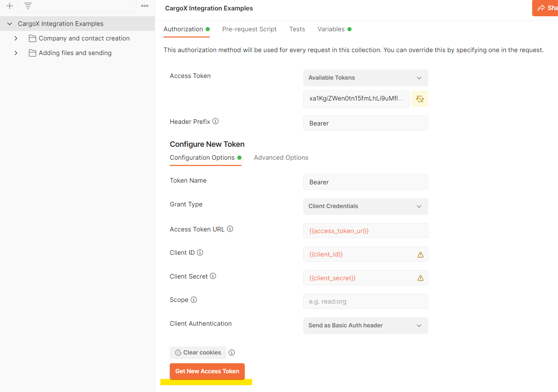Click the Clear cookies button
Screen dimensions: 558x392
click(x=198, y=353)
